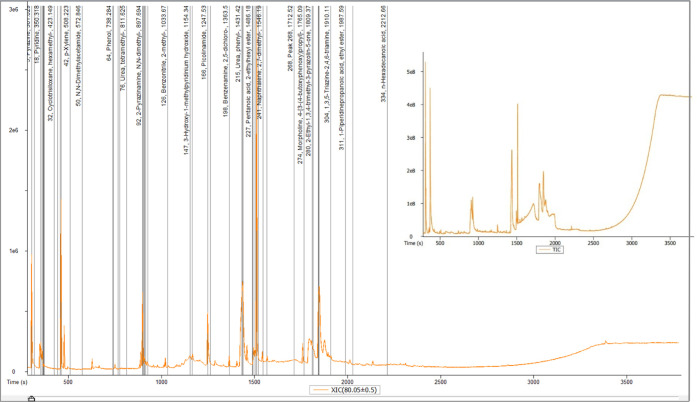
Task: Select the '50, N,N-Dimethylacetamide' peak label
Action: [x=79, y=57]
